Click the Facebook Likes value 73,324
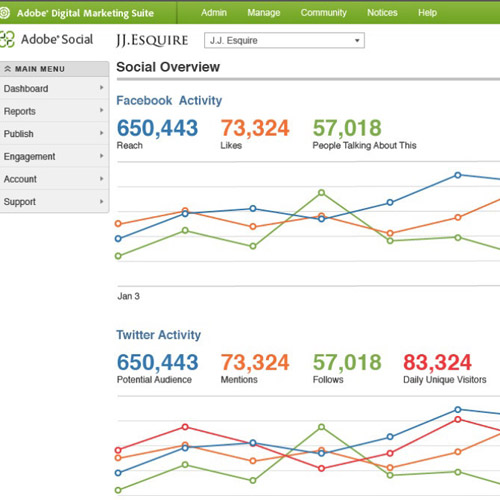Viewport: 500px width, 500px height. point(255,128)
